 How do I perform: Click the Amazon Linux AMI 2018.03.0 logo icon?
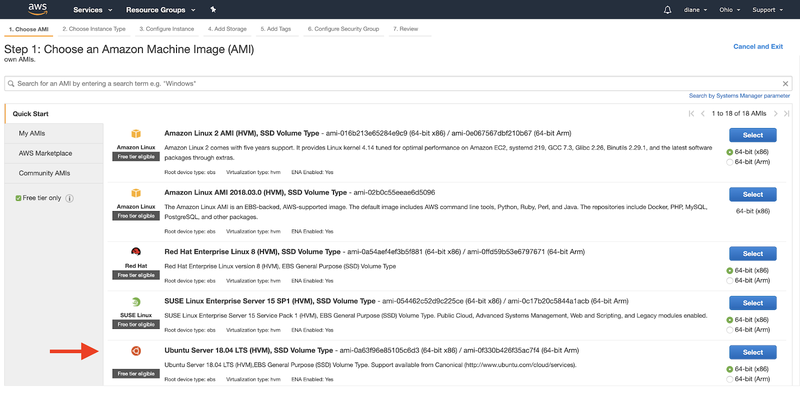click(136, 193)
